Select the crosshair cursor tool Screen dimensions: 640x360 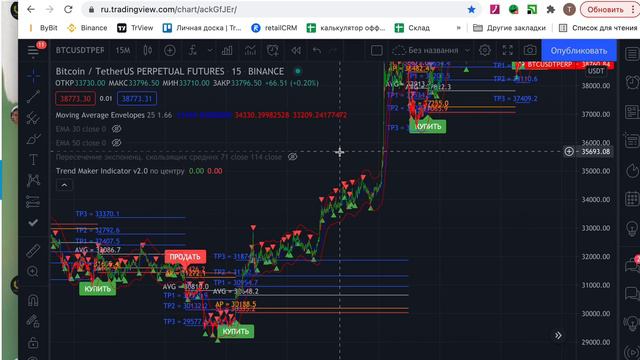point(33,75)
